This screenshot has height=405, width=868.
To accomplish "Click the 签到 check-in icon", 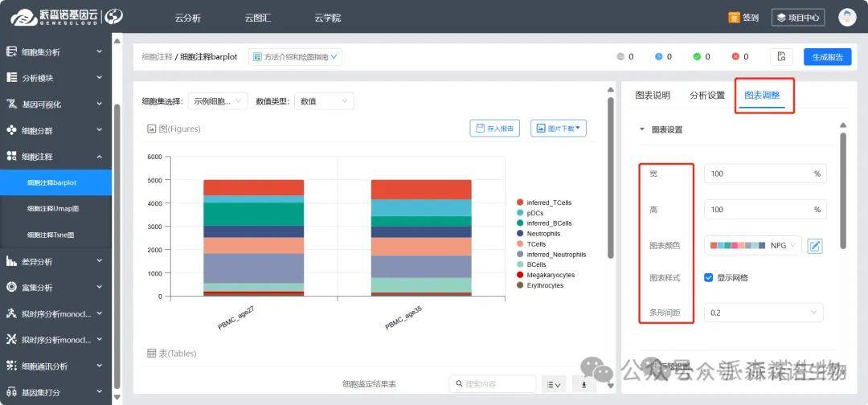I will 734,17.
